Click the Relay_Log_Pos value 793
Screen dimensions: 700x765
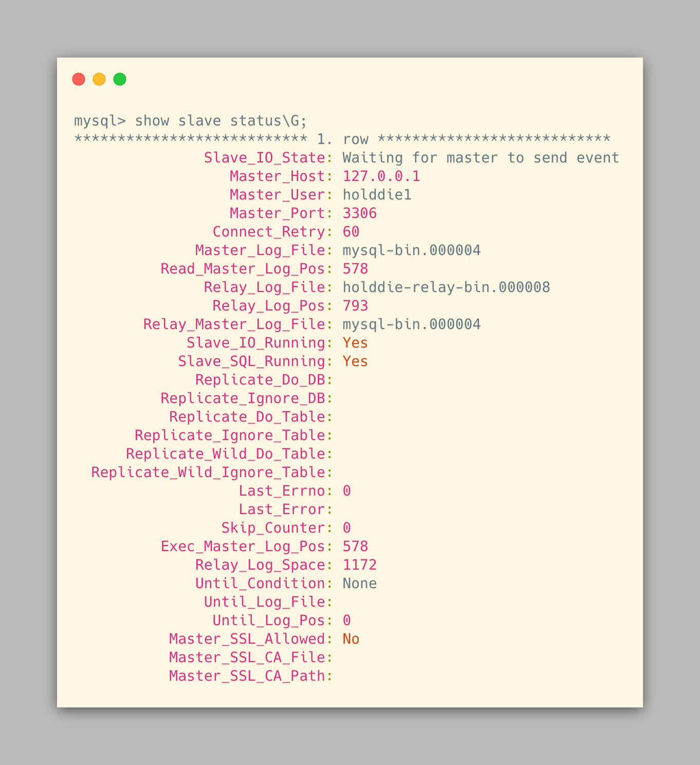tap(356, 306)
